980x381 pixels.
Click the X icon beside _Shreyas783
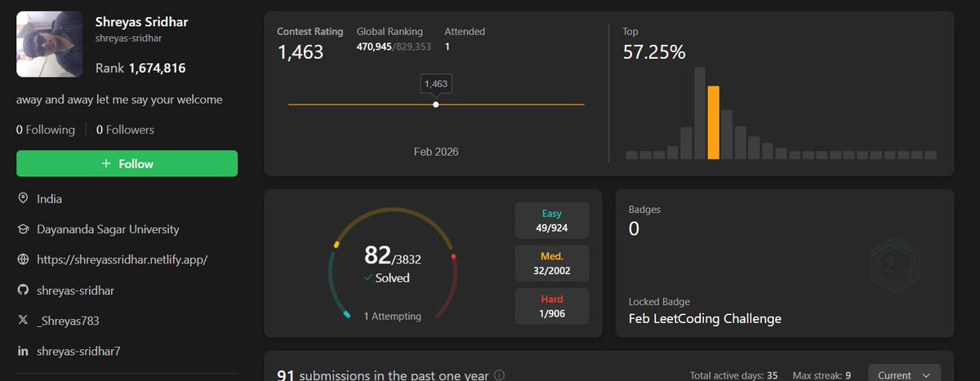click(x=23, y=321)
